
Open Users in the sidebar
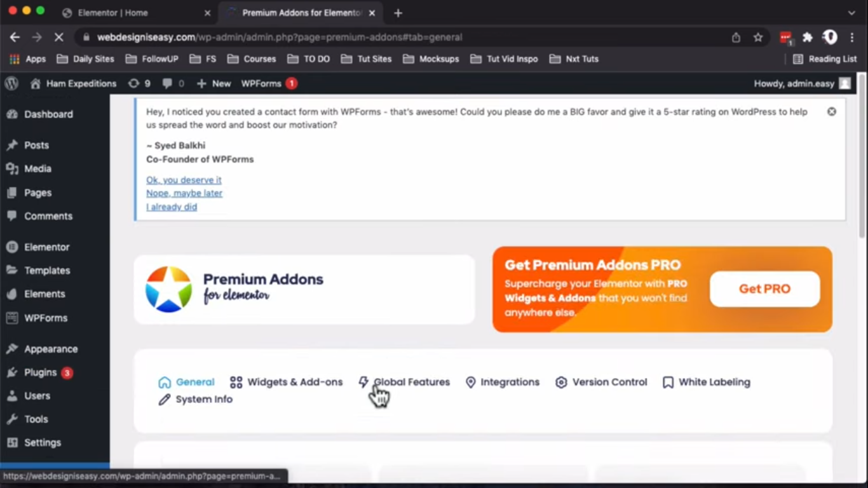pos(55,395)
